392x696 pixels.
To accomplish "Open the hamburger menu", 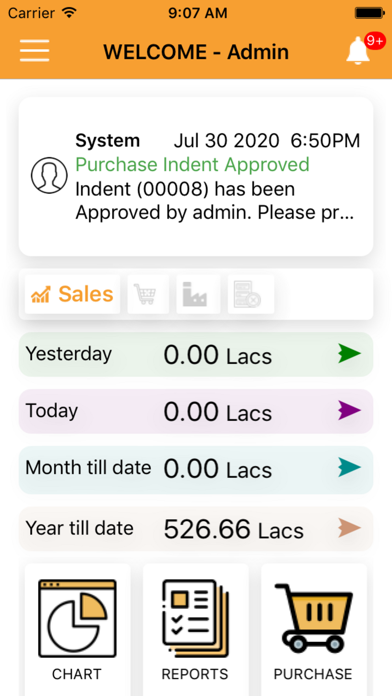I will (35, 51).
